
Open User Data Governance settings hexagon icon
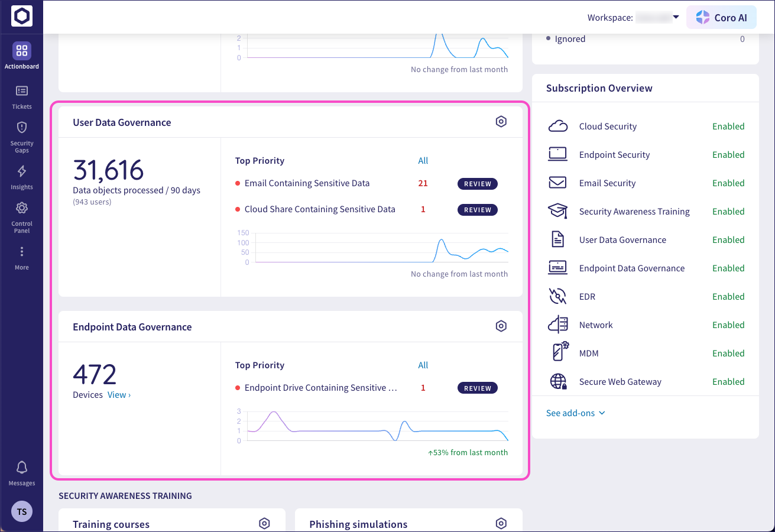point(501,122)
